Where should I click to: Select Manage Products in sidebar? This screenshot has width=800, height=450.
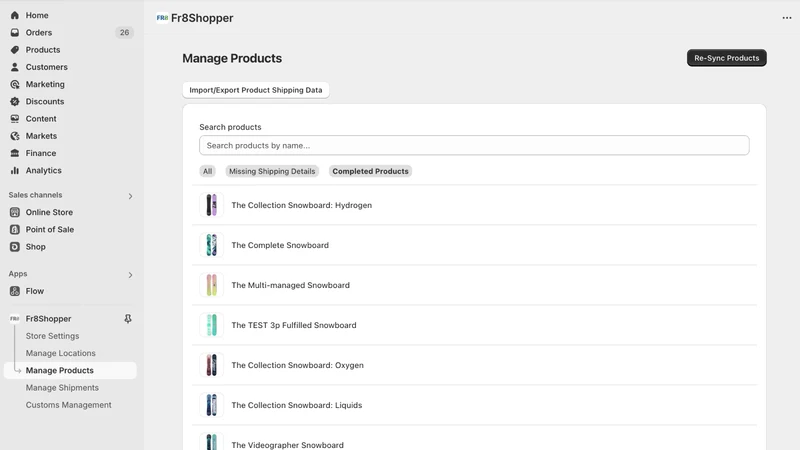click(60, 370)
